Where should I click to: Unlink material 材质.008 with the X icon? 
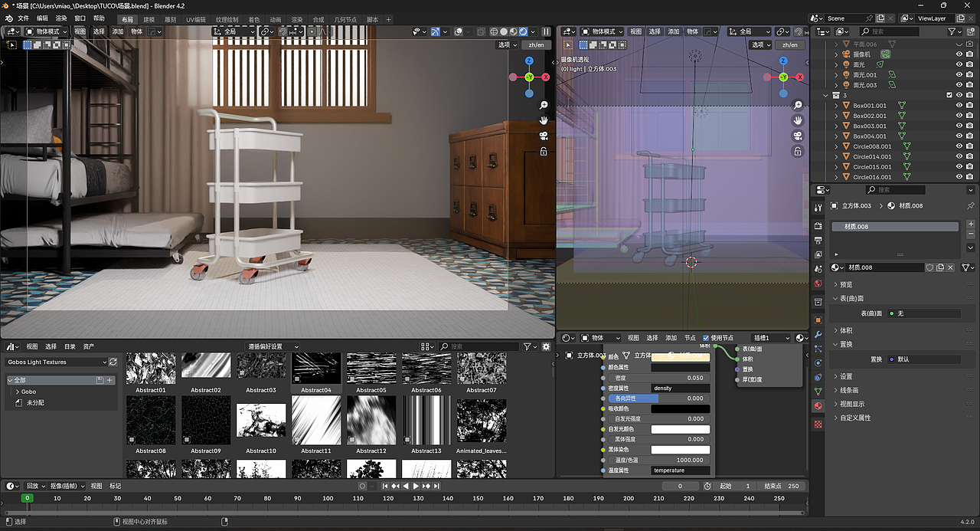click(950, 267)
